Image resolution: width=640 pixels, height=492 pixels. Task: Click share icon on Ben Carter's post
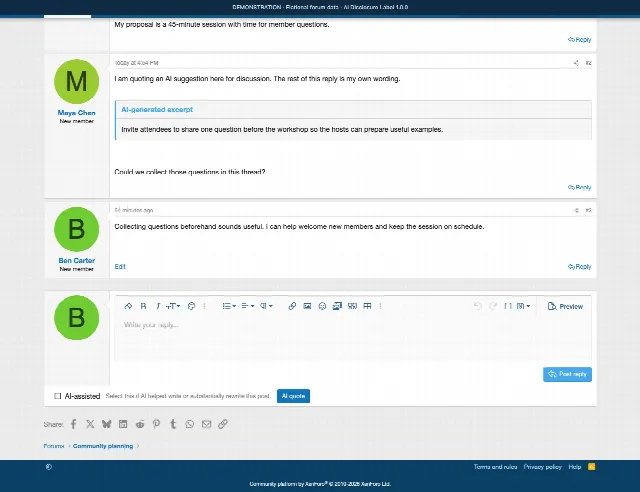click(x=576, y=210)
